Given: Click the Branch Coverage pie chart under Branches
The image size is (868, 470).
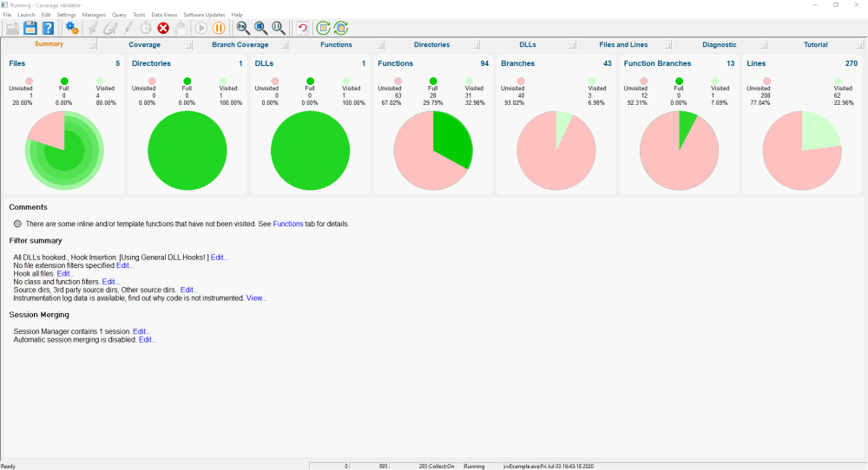Looking at the screenshot, I should [x=556, y=150].
